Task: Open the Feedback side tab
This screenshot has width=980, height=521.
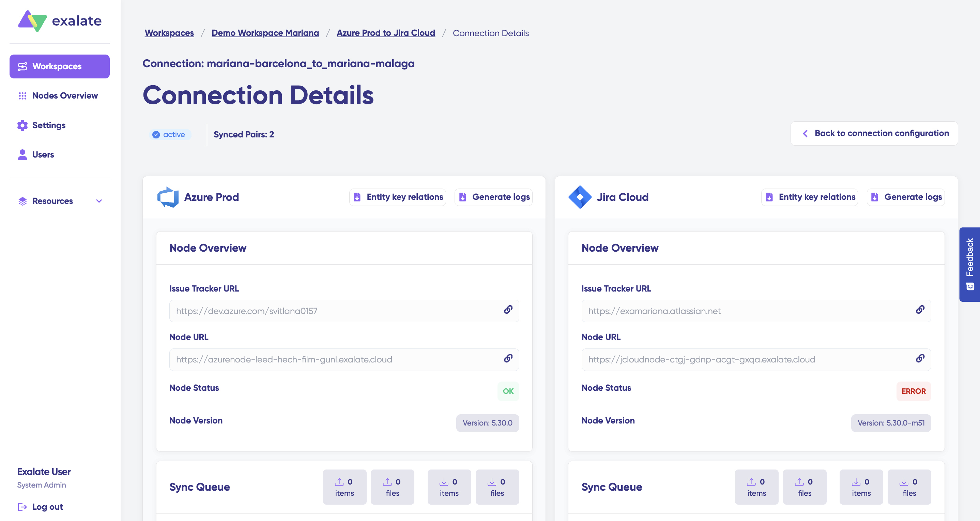Action: tap(969, 264)
